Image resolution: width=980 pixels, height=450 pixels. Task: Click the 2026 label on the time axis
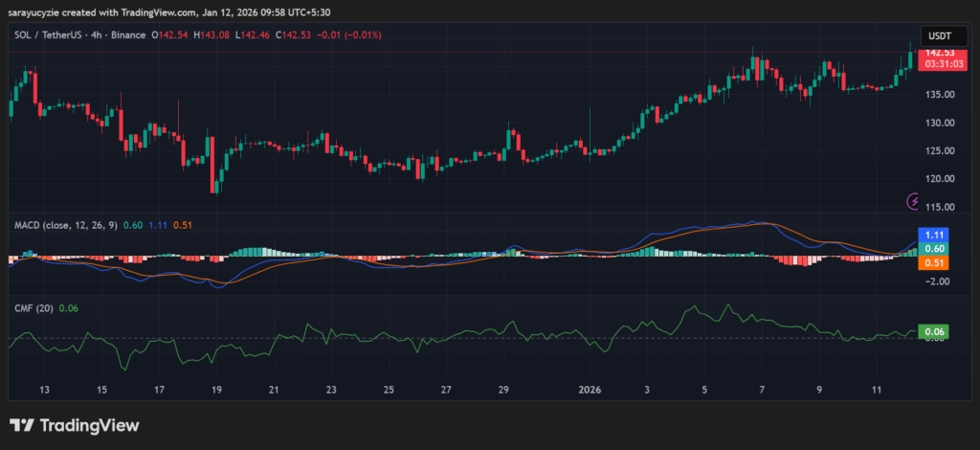(x=590, y=390)
